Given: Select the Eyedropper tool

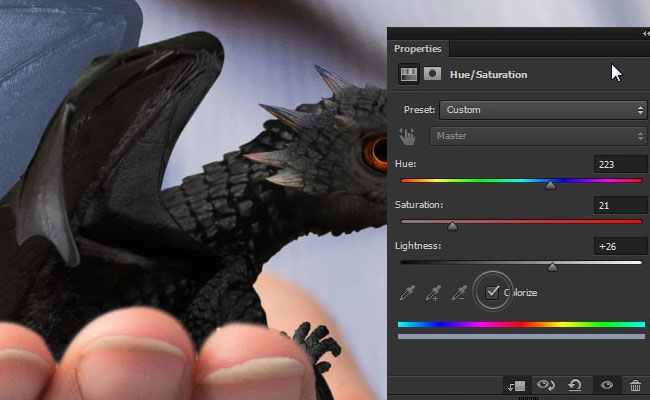Looking at the screenshot, I should point(407,293).
